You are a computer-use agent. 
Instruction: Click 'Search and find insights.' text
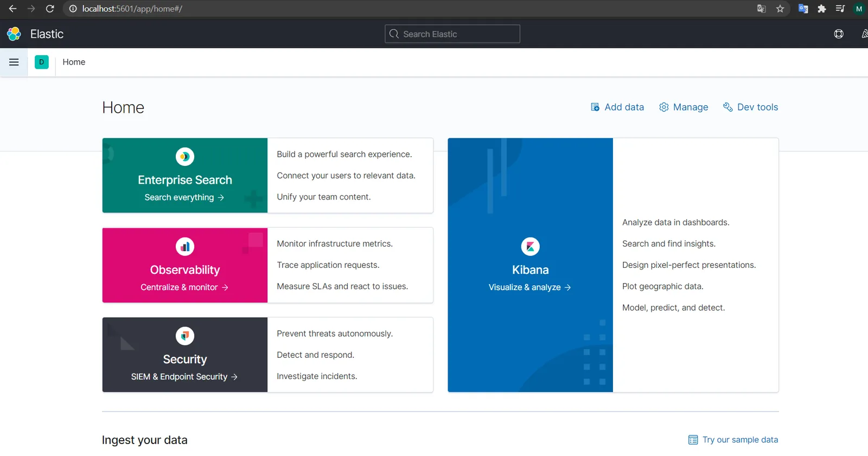click(669, 244)
